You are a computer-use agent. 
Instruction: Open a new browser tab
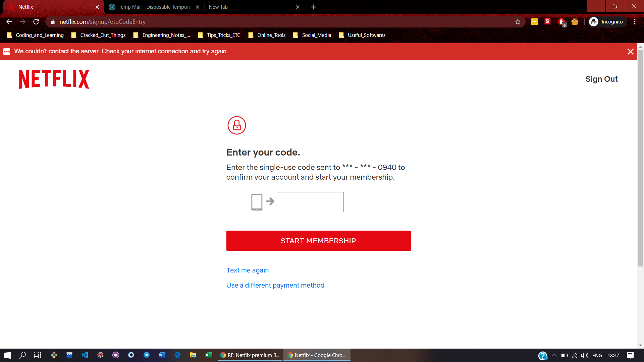coord(313,7)
